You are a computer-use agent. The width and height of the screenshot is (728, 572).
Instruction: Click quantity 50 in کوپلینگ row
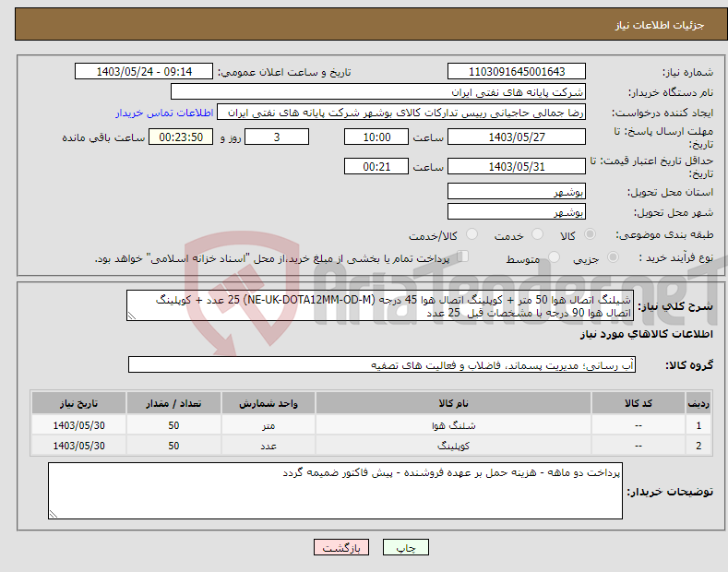(173, 446)
